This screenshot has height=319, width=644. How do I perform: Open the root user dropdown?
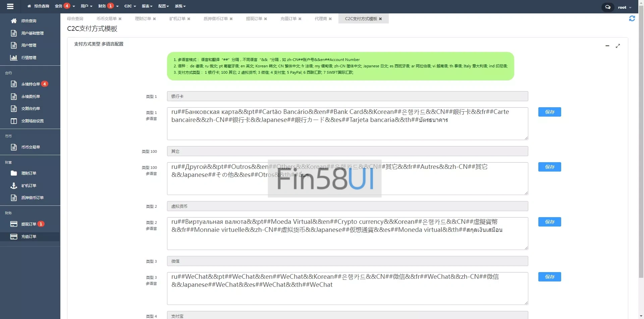point(624,7)
